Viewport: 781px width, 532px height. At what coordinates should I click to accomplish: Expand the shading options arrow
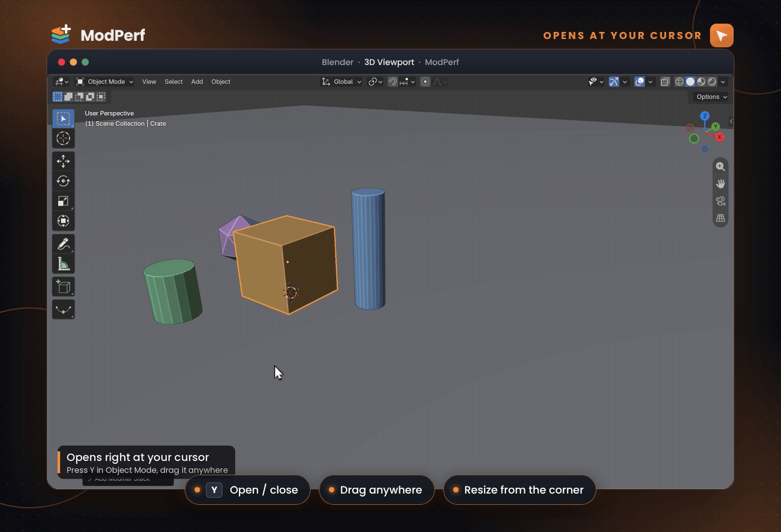[x=723, y=82]
